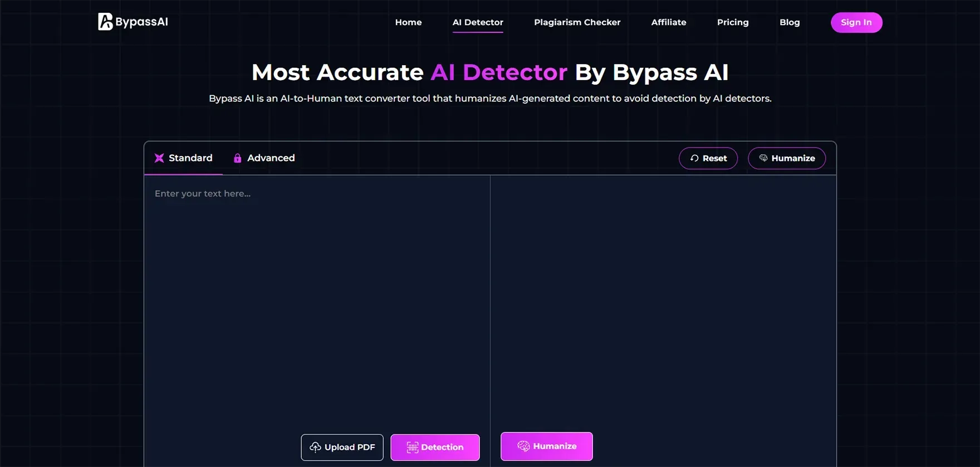Click the BypassAI logo
This screenshot has width=980, height=467.
tap(133, 22)
